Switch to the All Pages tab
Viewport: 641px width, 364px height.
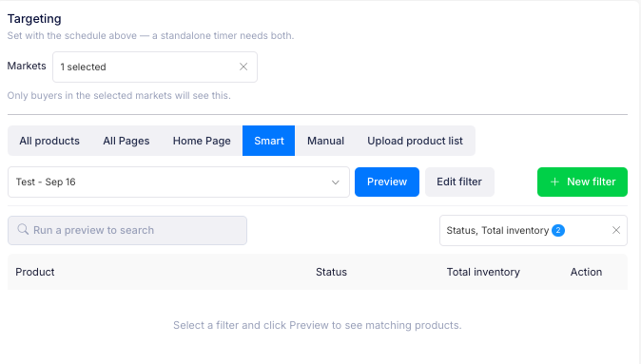126,141
